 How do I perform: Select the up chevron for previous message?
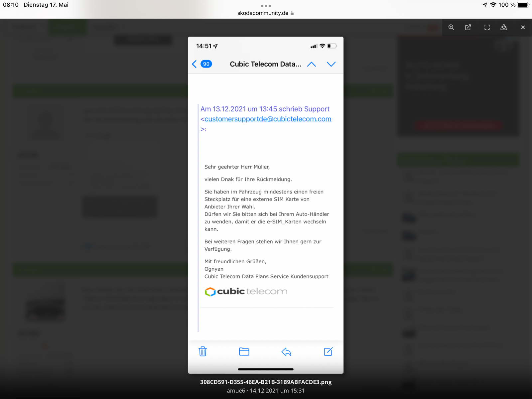(312, 64)
